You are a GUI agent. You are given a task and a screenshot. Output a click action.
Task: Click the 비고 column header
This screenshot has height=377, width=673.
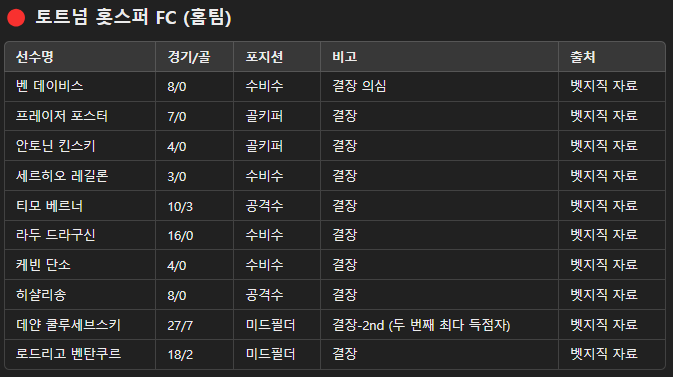click(345, 57)
